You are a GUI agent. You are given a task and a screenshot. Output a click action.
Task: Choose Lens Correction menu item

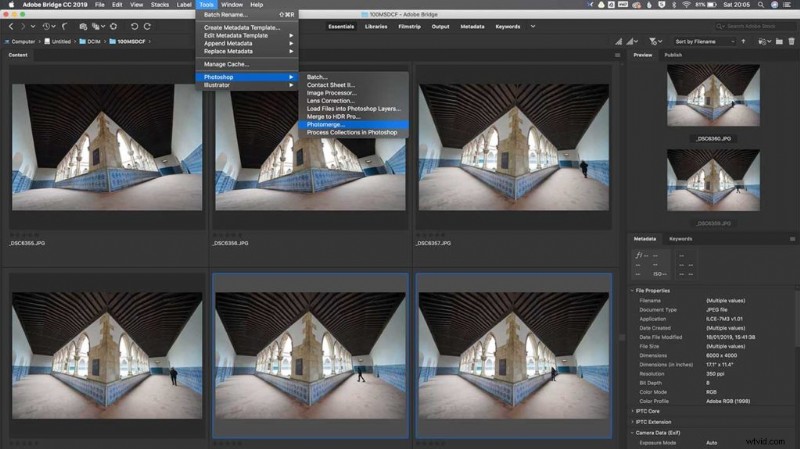[353, 101]
